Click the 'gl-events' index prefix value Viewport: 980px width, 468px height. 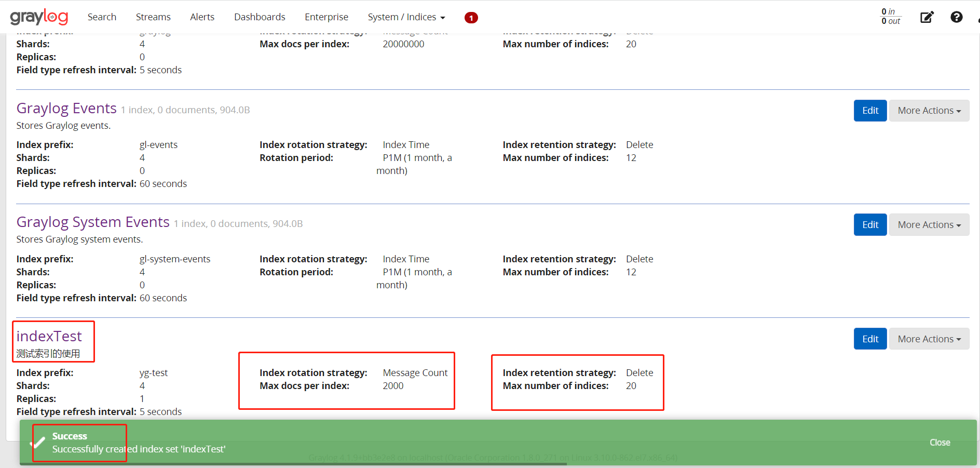tap(158, 145)
